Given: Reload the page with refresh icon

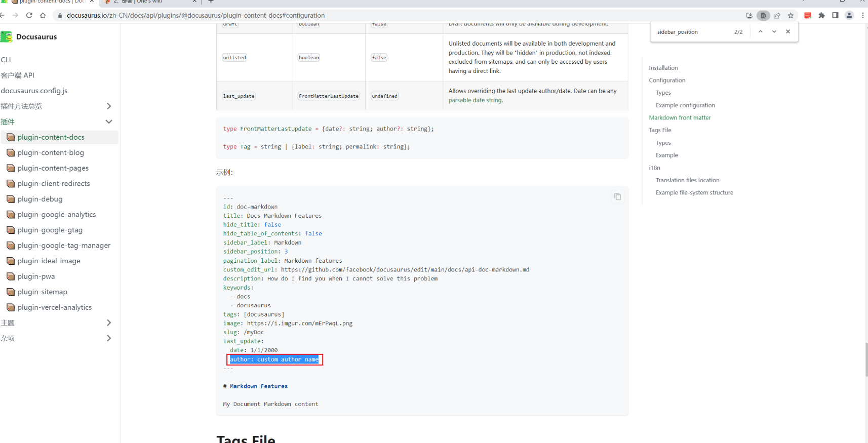Looking at the screenshot, I should pos(29,15).
